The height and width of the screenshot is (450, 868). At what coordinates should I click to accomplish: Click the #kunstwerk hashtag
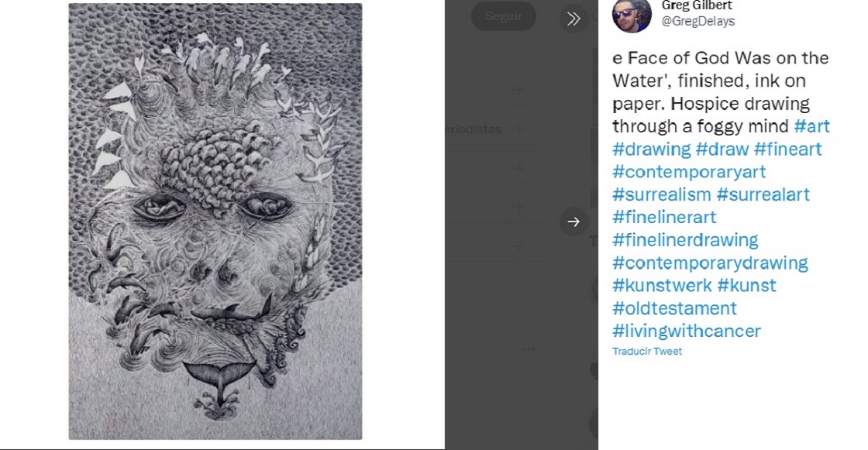click(661, 286)
